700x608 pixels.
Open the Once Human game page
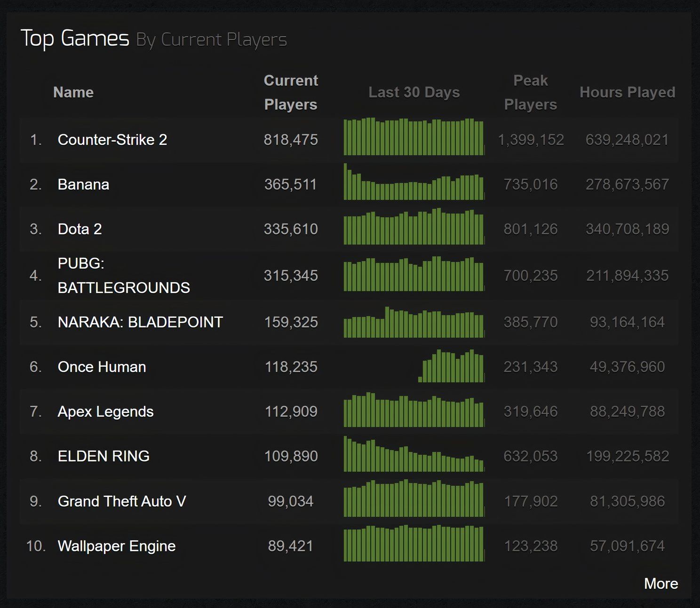[102, 367]
